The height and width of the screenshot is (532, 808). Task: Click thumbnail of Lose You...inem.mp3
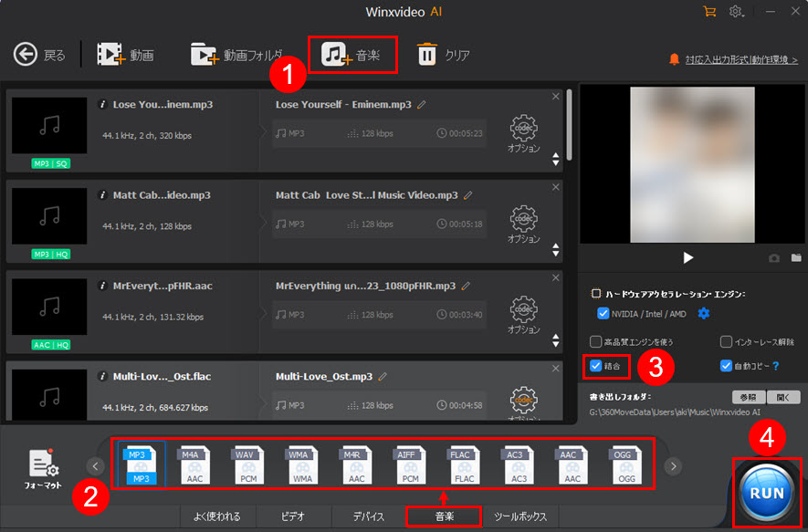coord(49,125)
